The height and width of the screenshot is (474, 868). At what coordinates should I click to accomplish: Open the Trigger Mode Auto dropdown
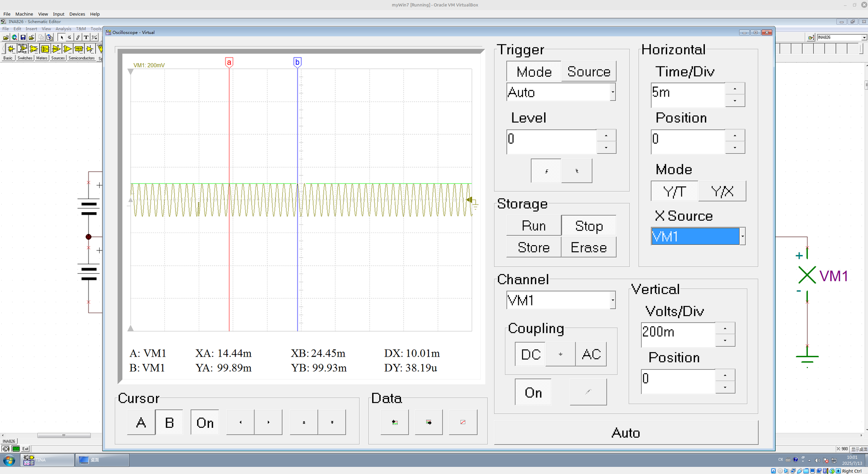pyautogui.click(x=612, y=92)
